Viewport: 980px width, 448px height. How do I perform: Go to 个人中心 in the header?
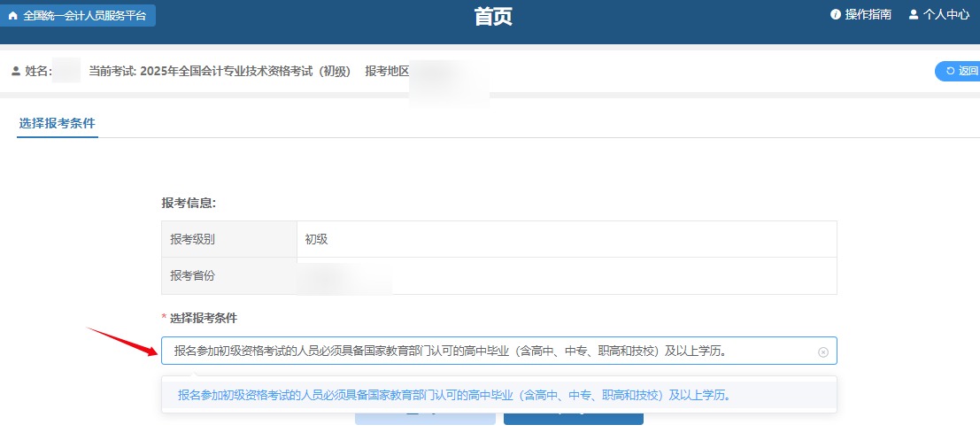click(945, 15)
